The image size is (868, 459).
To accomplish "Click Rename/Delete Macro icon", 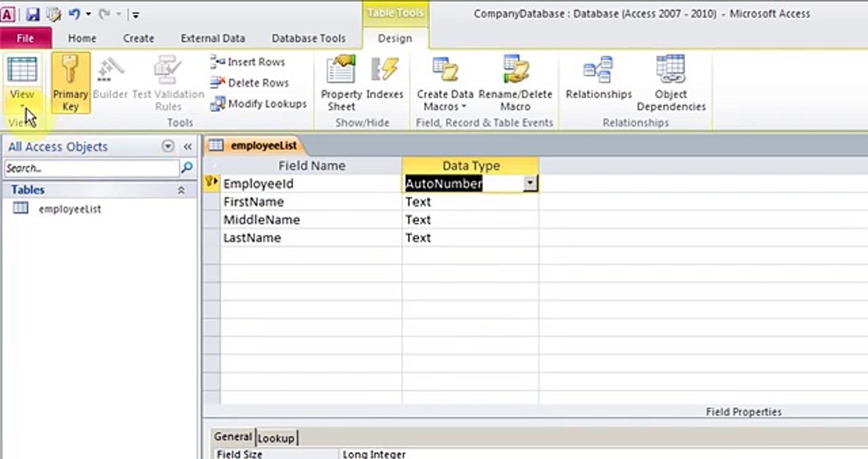I will [x=516, y=69].
